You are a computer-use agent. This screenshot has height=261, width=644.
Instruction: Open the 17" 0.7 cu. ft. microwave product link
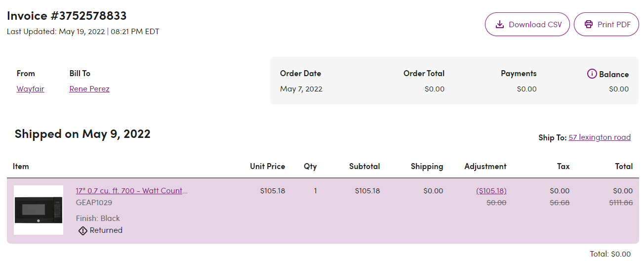(132, 191)
